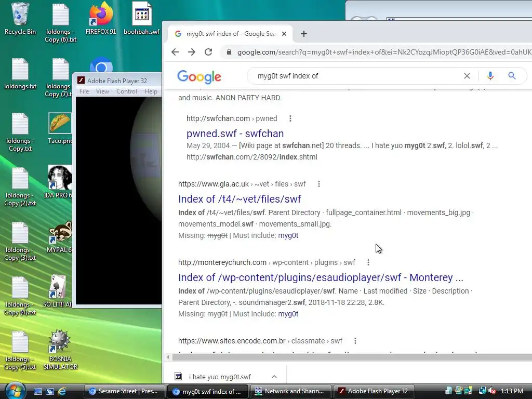Click Must include myg0t under gla.ac.uk result
This screenshot has height=399, width=532.
click(288, 235)
